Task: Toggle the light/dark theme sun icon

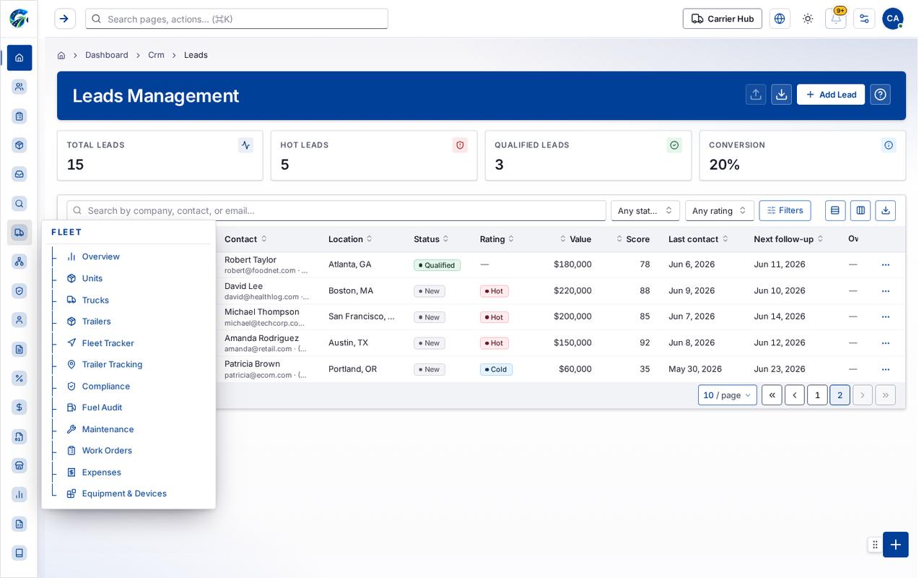Action: pyautogui.click(x=808, y=19)
